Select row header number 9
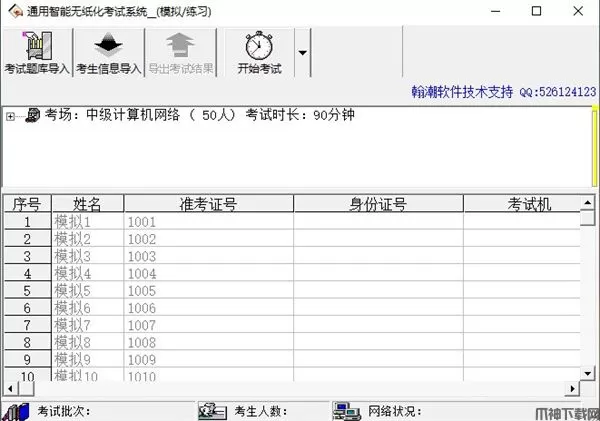 (27, 359)
